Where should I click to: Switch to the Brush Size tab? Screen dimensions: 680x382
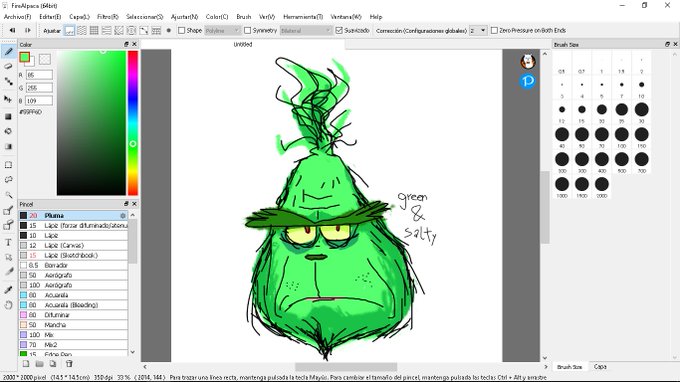[x=569, y=367]
